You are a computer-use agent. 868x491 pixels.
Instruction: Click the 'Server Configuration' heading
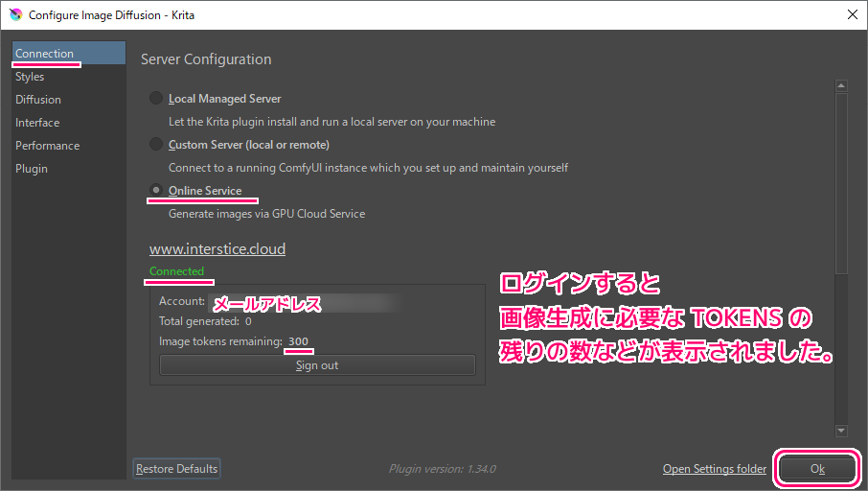206,59
